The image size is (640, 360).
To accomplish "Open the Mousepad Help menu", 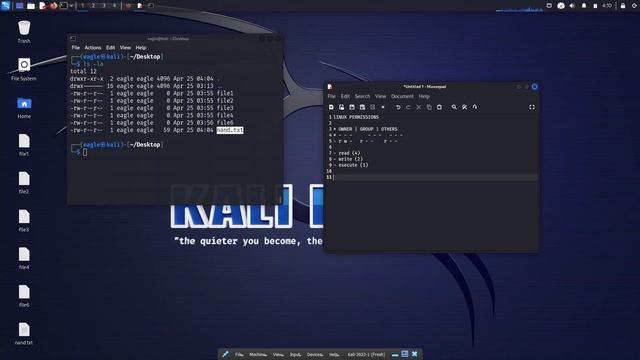I will point(424,96).
